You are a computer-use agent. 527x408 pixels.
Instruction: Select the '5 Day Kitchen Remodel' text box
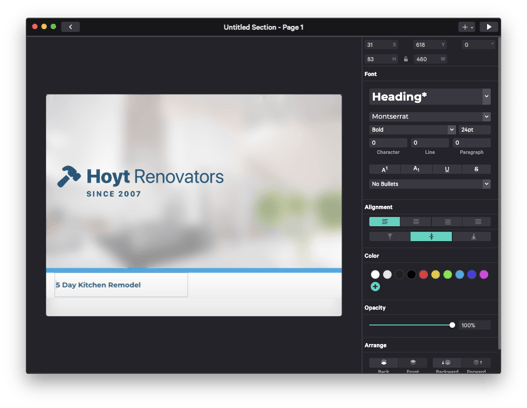tap(121, 285)
